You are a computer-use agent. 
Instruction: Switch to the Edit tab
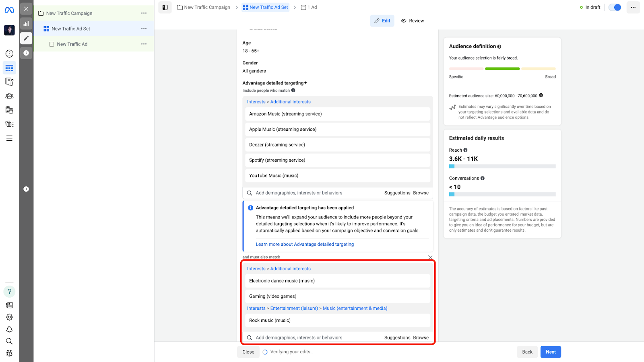pos(382,21)
